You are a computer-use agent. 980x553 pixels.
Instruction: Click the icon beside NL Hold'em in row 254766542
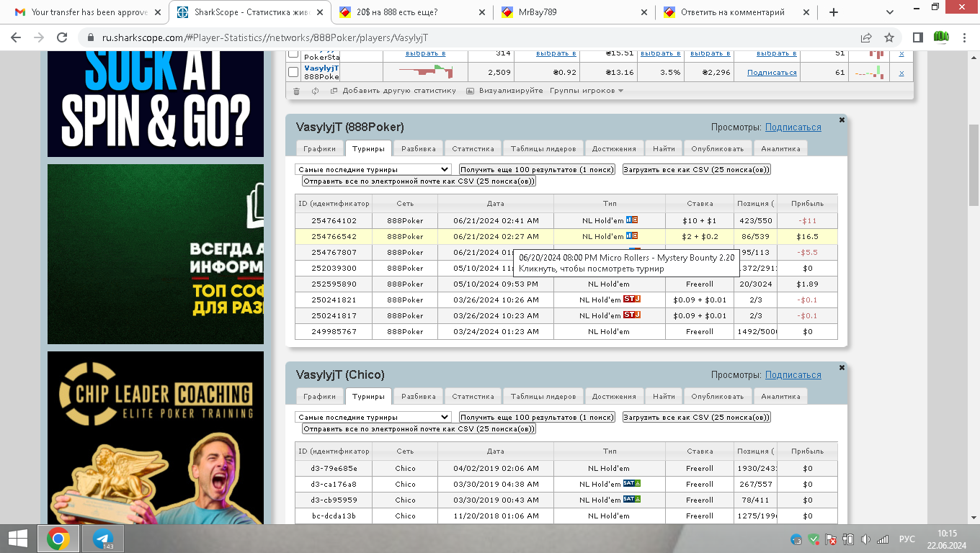[632, 235]
